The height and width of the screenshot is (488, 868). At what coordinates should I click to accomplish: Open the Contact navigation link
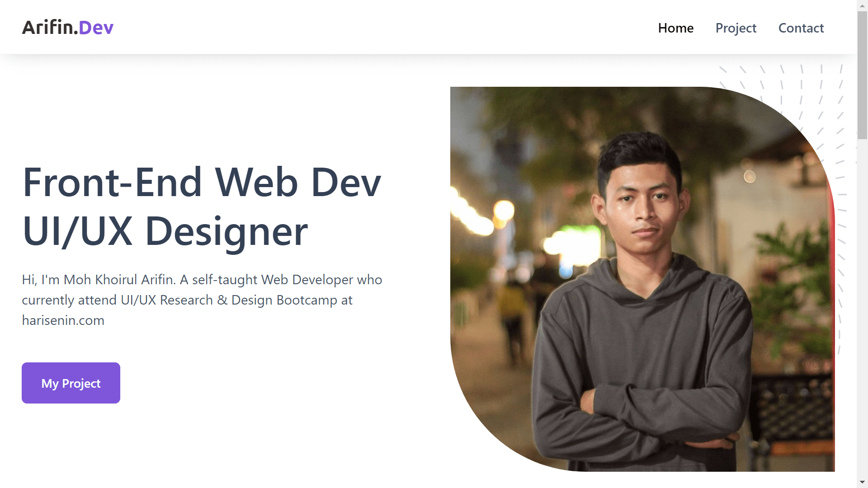pyautogui.click(x=801, y=28)
